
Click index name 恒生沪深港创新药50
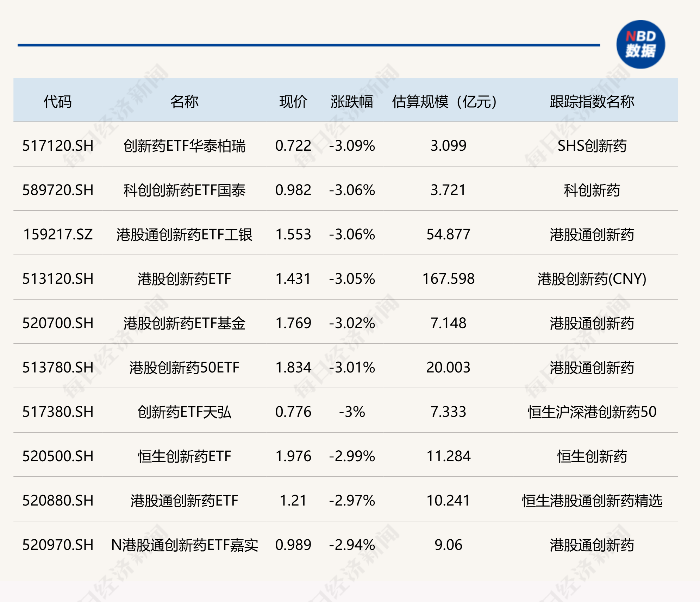[x=592, y=412]
